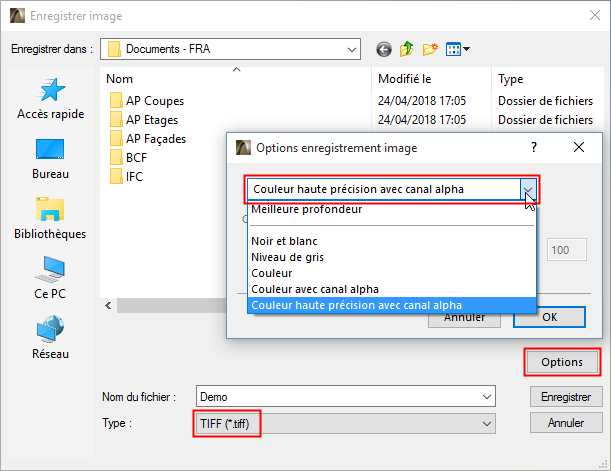This screenshot has width=611, height=471.
Task: Go back using the back arrow icon
Action: pyautogui.click(x=384, y=49)
